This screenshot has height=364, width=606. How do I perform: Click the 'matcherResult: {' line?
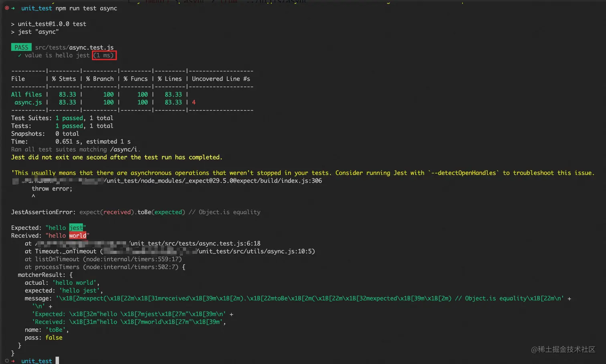click(x=45, y=275)
